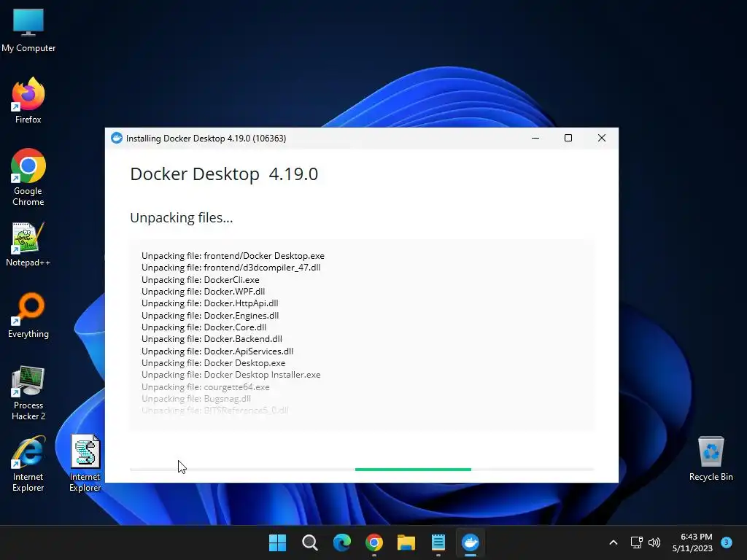Launch Microsoft Edge from taskbar
Image resolution: width=747 pixels, height=560 pixels.
click(x=341, y=542)
